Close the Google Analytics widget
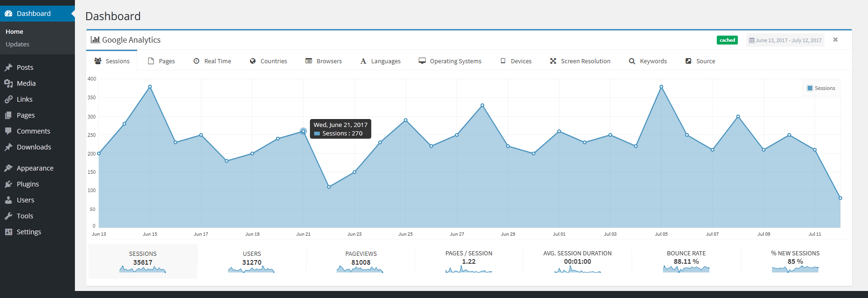 click(x=835, y=40)
